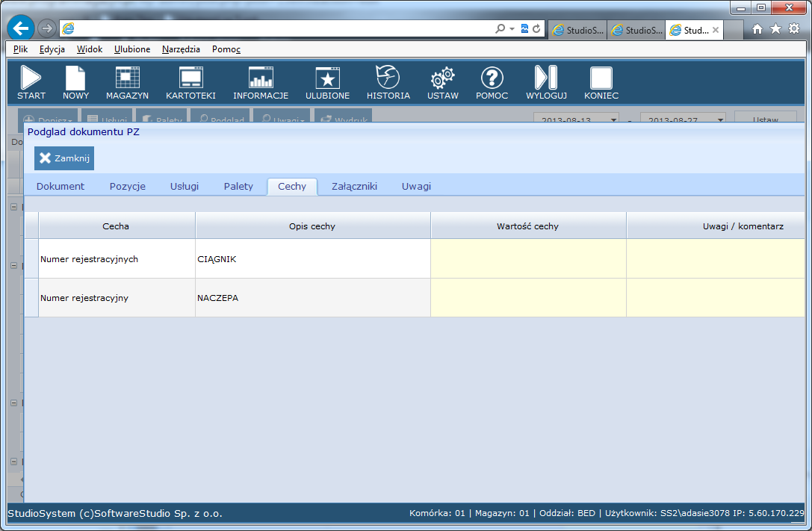
Task: Switch to the Załączniki tab
Action: click(354, 187)
